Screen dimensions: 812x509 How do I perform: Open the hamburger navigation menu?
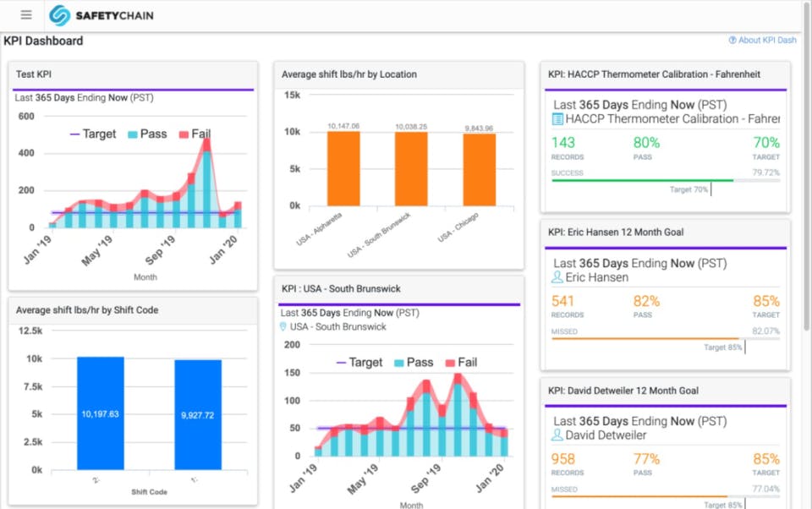coord(26,15)
